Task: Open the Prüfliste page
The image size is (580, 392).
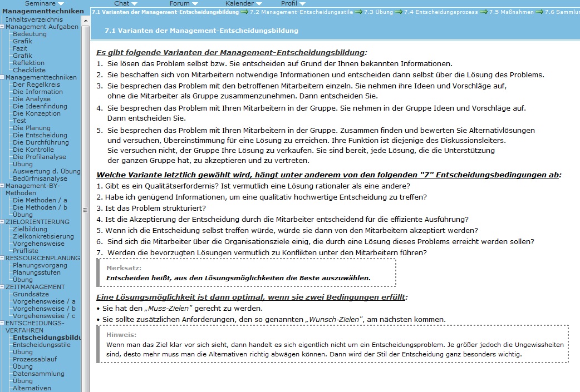Action: (26, 251)
